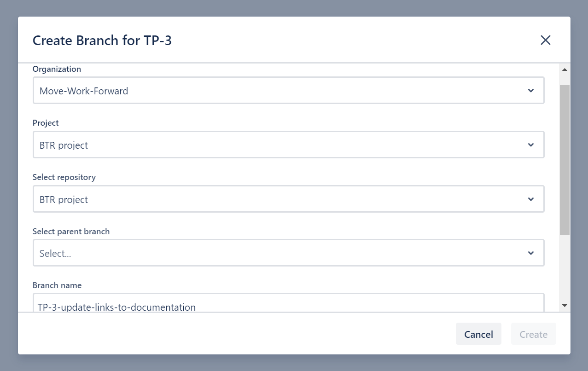Click the X to close the dialog
This screenshot has width=588, height=371.
click(546, 40)
